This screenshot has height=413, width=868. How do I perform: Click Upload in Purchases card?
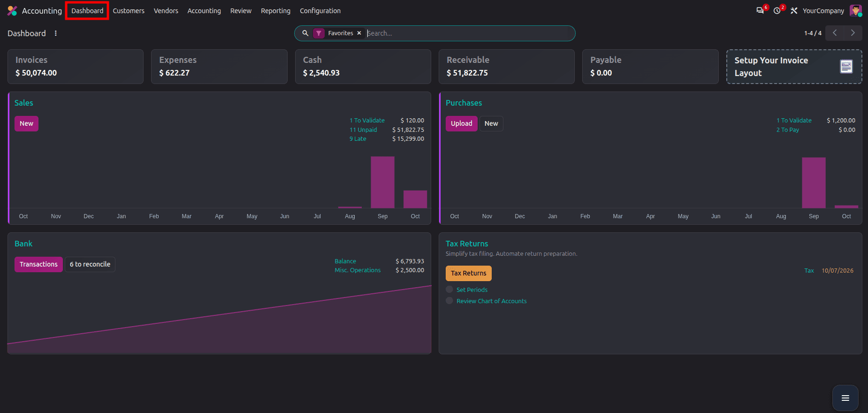[x=462, y=123]
